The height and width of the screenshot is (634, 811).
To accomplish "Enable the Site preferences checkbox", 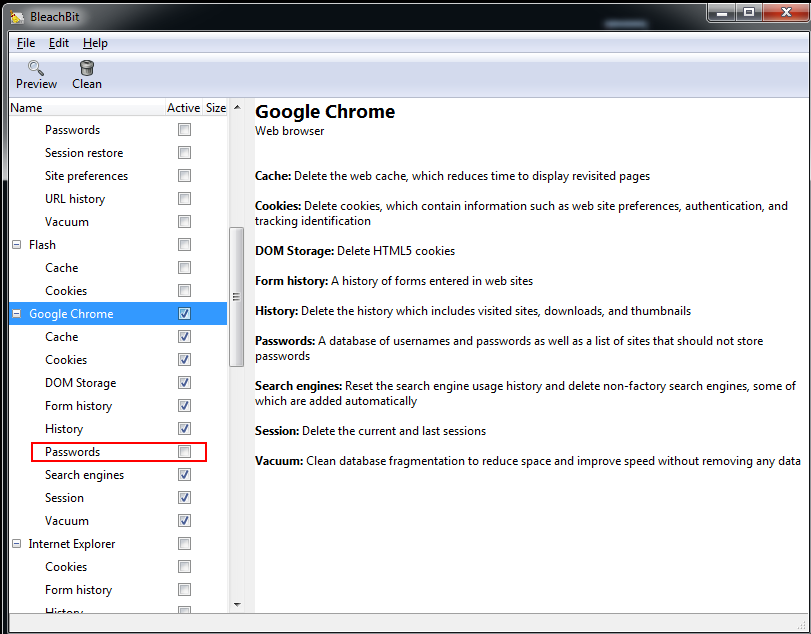I will coord(184,176).
